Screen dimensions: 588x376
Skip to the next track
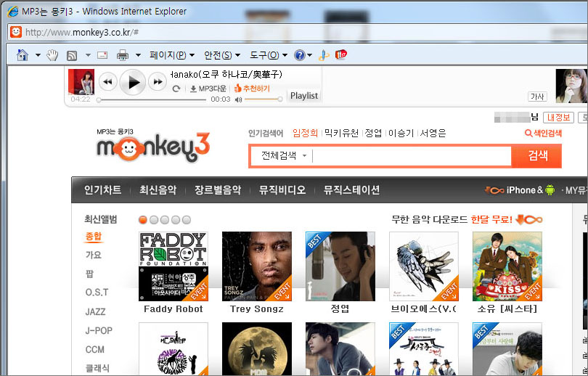point(157,82)
